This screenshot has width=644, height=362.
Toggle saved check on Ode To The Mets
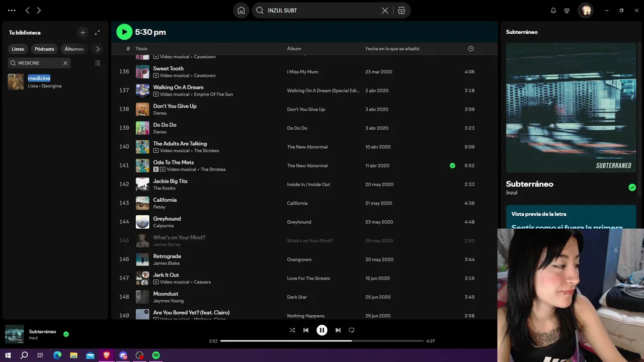click(x=452, y=165)
